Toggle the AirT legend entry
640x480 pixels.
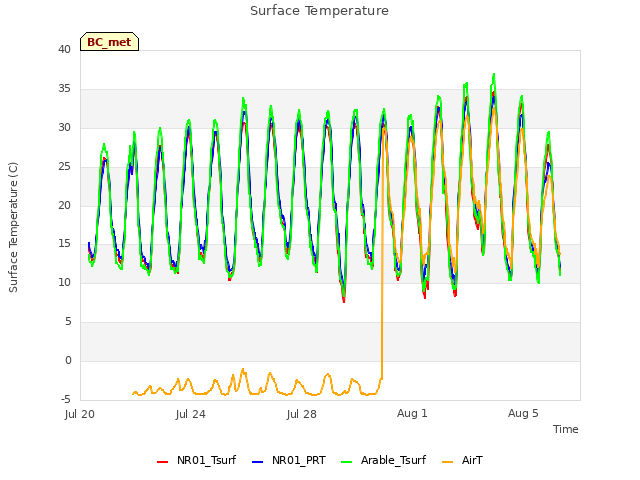(x=462, y=460)
